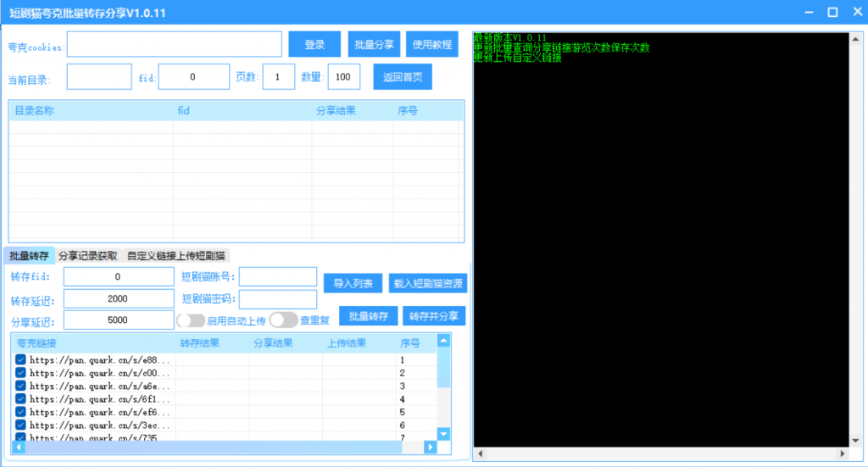The image size is (868, 467).
Task: Uncheck the checkbox for link row 4 (6f1)
Action: [20, 399]
